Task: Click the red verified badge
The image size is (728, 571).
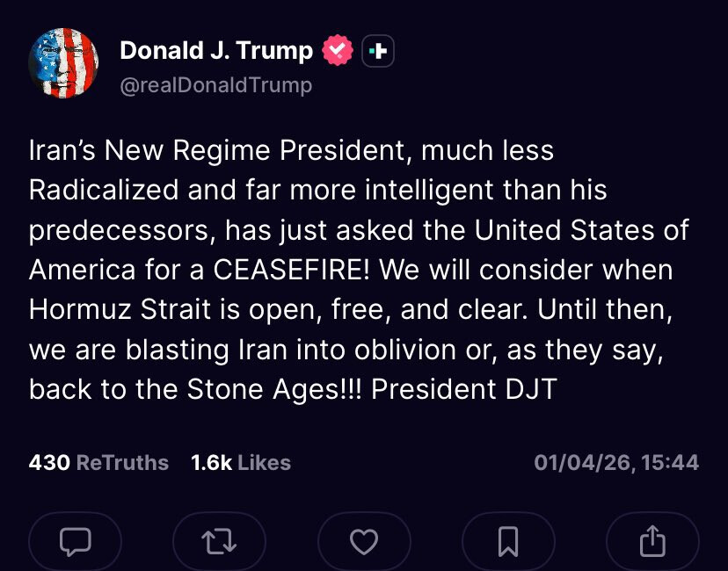Action: coord(338,51)
